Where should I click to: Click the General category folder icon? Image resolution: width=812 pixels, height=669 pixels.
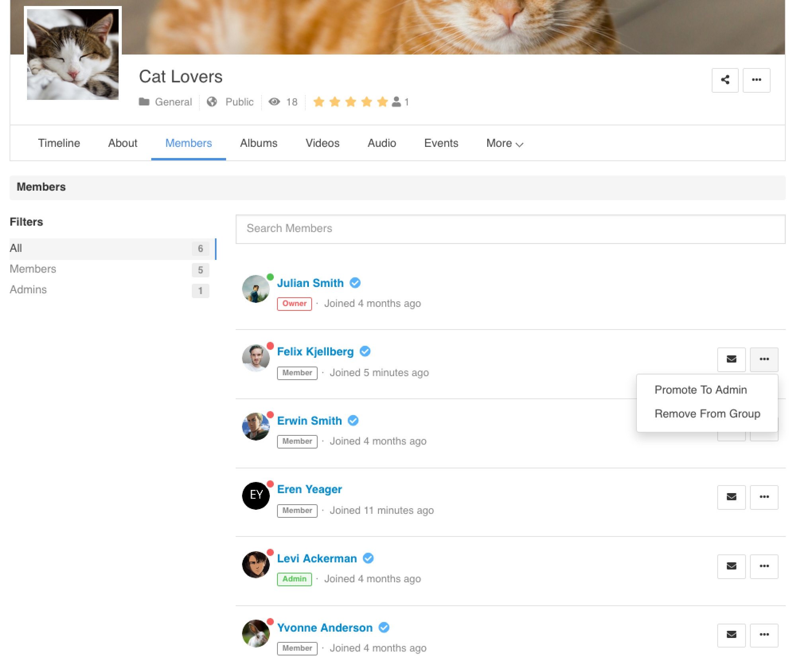(144, 102)
